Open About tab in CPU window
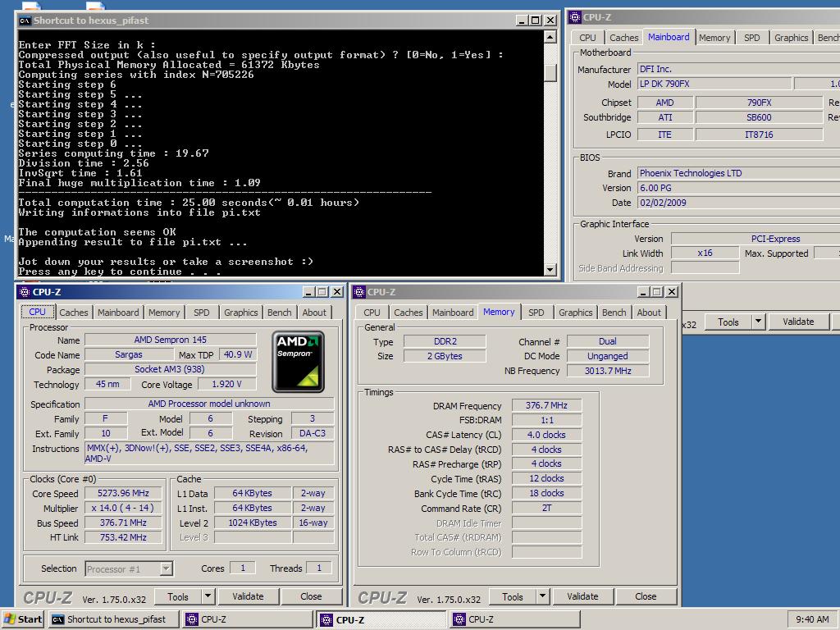 [x=314, y=313]
